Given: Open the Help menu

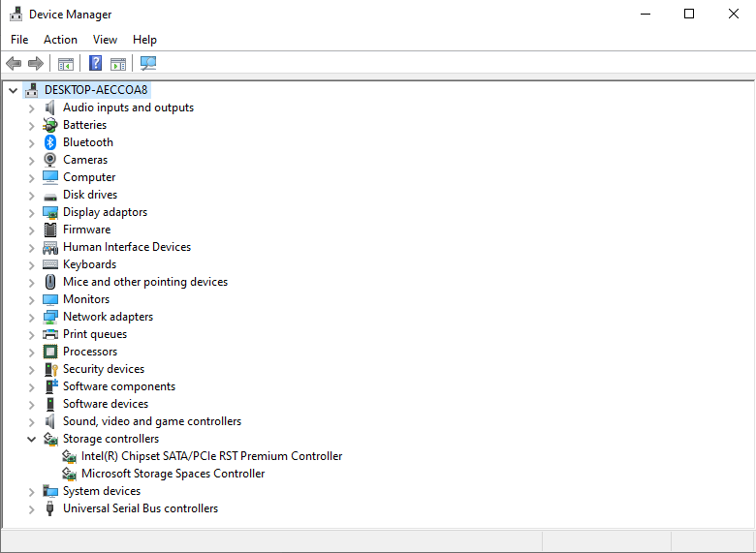Looking at the screenshot, I should [x=144, y=40].
